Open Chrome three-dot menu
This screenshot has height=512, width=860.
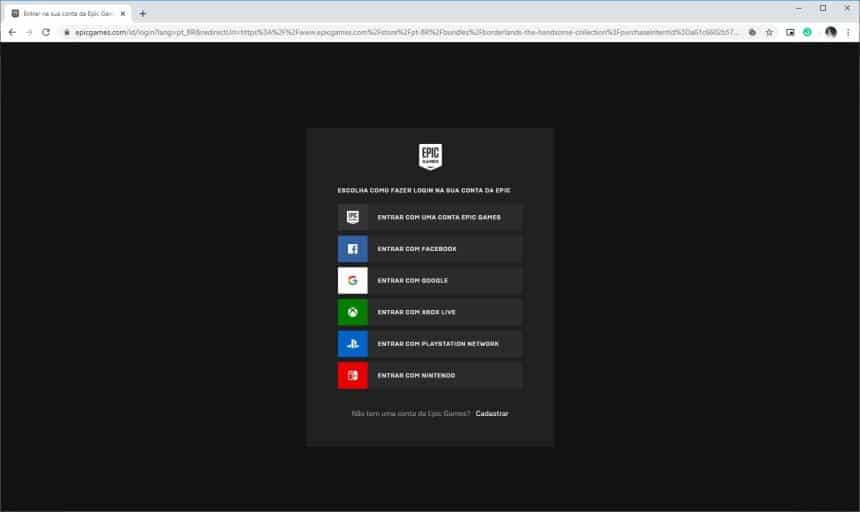848,32
